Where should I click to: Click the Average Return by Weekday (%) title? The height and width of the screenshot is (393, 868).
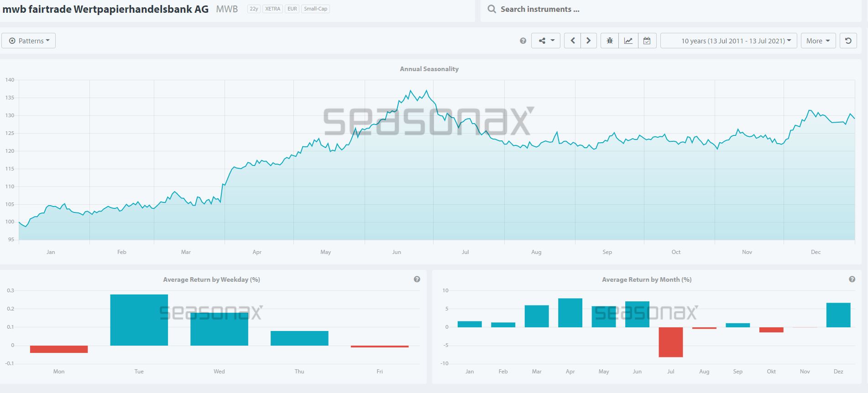(211, 279)
